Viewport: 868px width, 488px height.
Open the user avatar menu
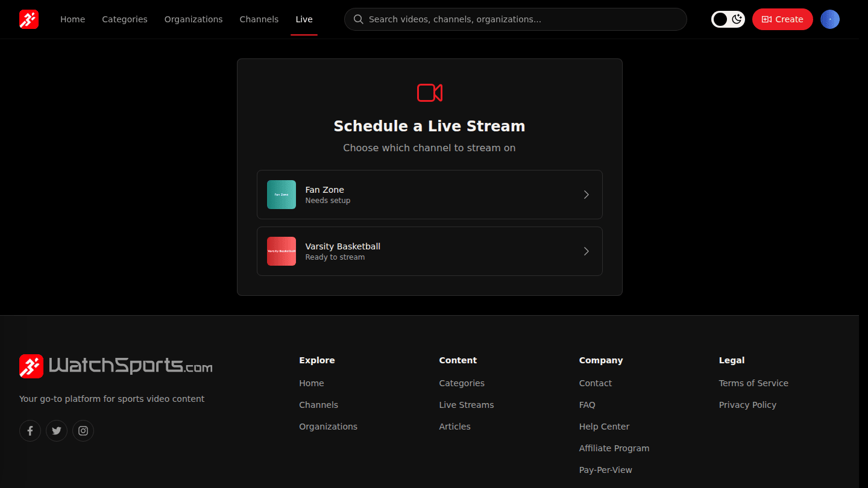click(x=830, y=19)
